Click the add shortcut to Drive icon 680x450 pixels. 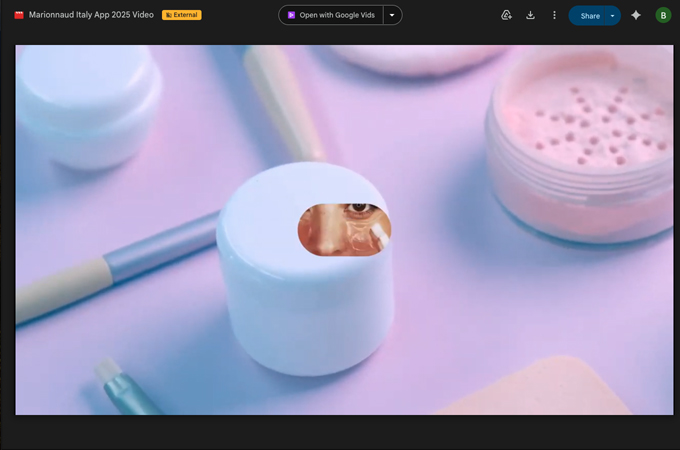(x=506, y=15)
